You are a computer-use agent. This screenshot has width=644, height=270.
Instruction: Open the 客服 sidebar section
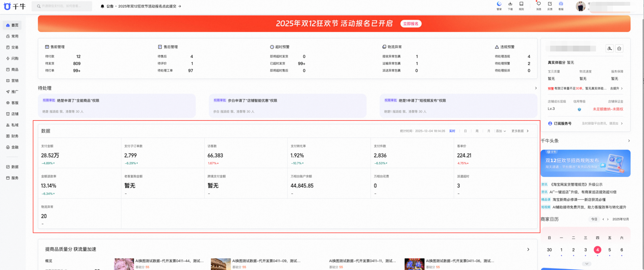click(x=12, y=103)
